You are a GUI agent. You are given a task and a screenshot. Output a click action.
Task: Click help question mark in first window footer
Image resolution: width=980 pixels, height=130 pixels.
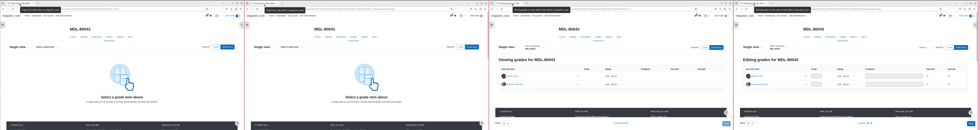click(x=237, y=124)
